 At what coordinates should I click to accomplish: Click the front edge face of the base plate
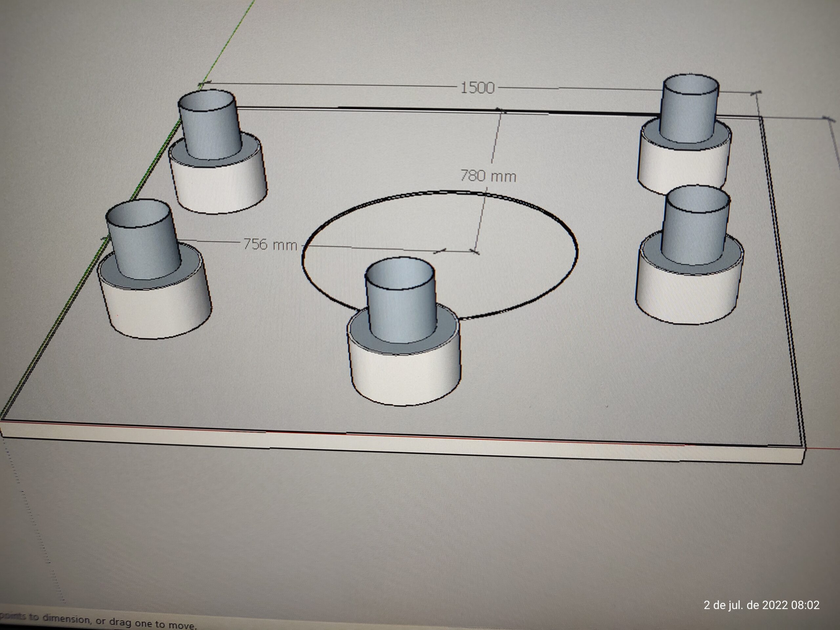403,441
